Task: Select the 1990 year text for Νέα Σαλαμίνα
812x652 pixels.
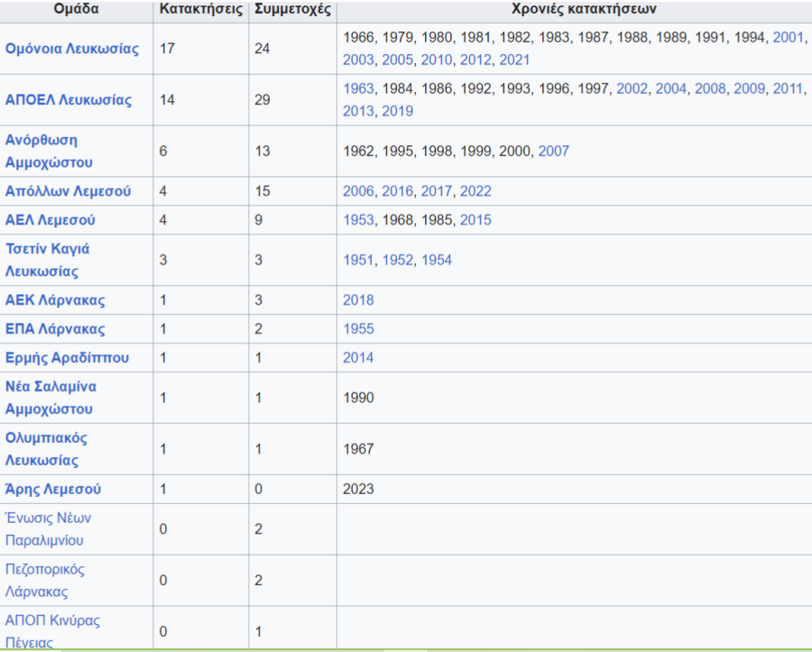Action: coord(358,398)
